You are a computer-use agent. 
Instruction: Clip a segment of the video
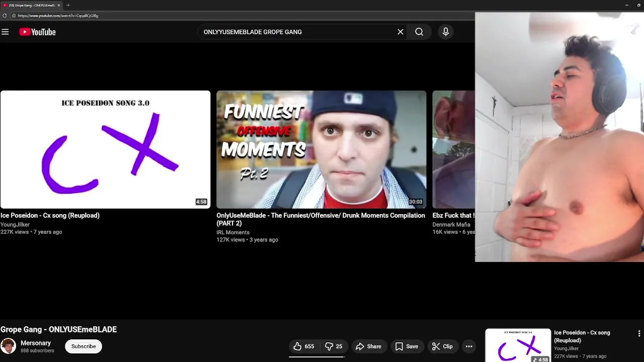442,346
